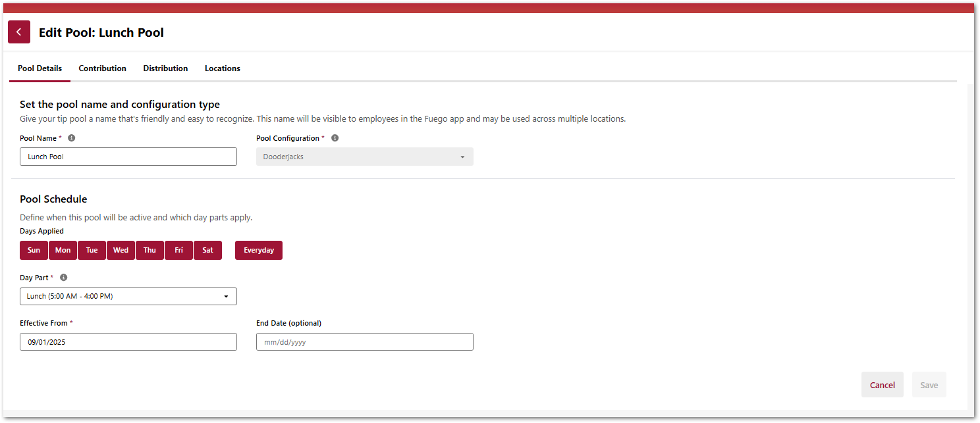The height and width of the screenshot is (423, 980).
Task: Open the Distribution tab
Action: click(165, 68)
